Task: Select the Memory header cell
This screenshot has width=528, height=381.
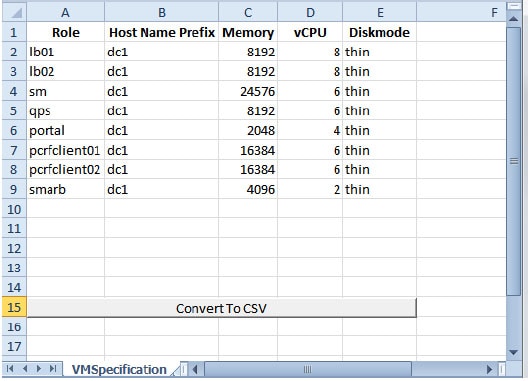Action: (x=248, y=32)
